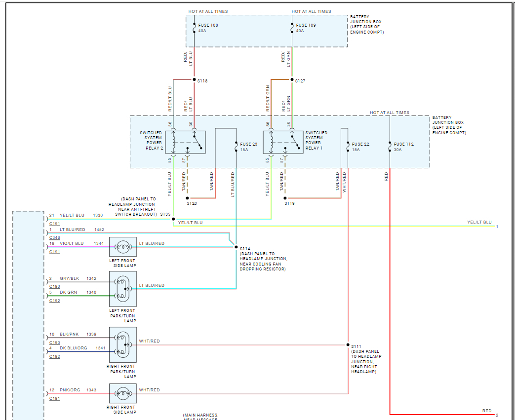Click the Fuse 23 15A symbol
Screen dimensions: 515x420
click(x=236, y=147)
